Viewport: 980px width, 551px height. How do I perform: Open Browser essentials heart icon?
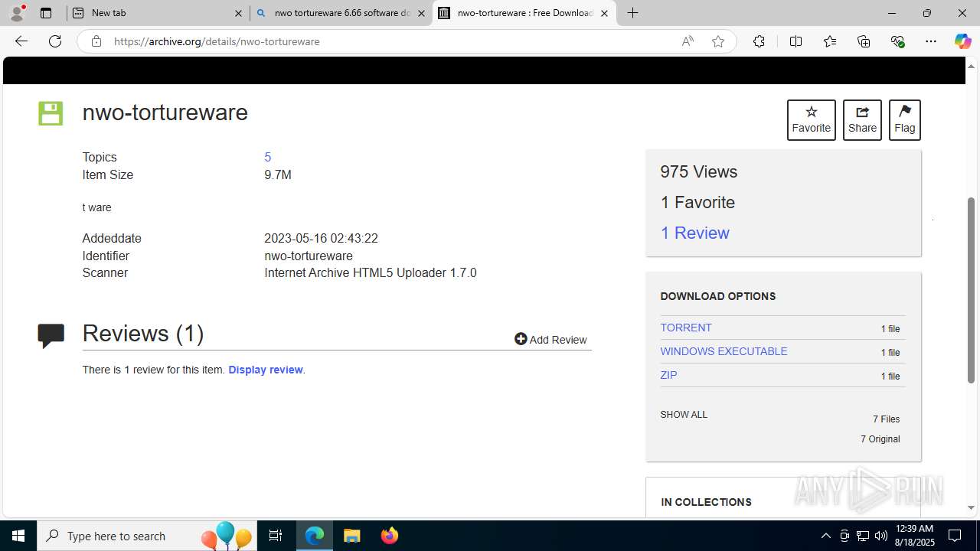(x=897, y=41)
